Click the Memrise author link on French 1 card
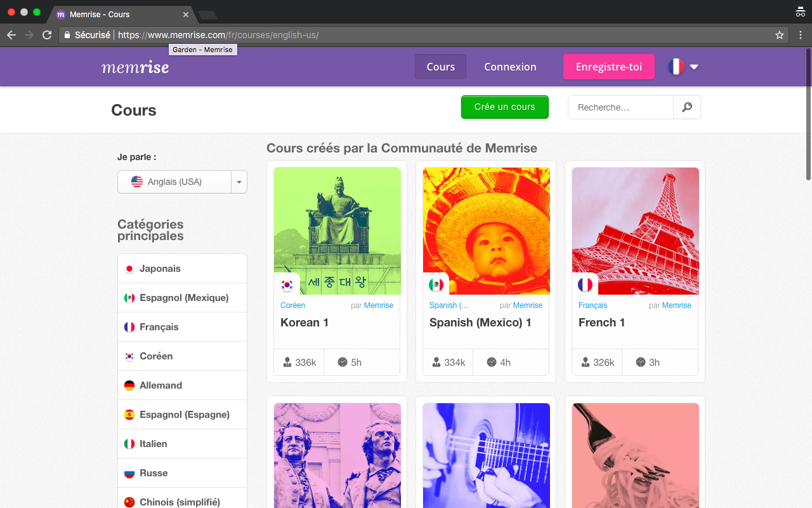This screenshot has height=508, width=812. click(677, 305)
